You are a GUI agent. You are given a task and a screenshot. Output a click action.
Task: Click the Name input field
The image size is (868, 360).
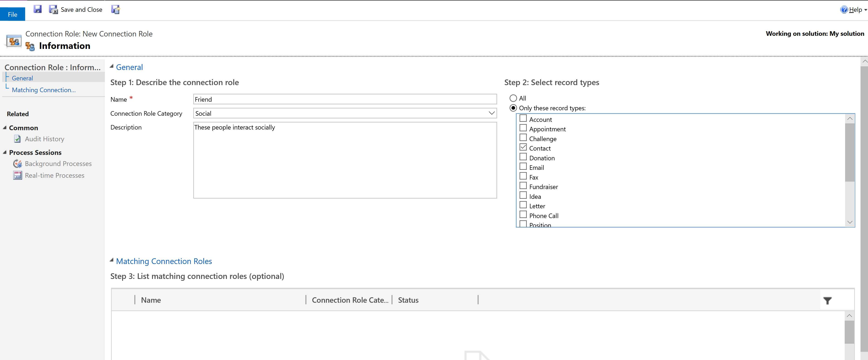(x=344, y=100)
